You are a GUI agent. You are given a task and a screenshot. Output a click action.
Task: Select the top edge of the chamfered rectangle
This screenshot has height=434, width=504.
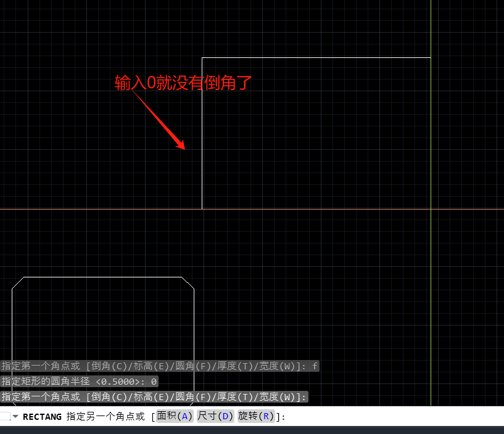click(103, 277)
